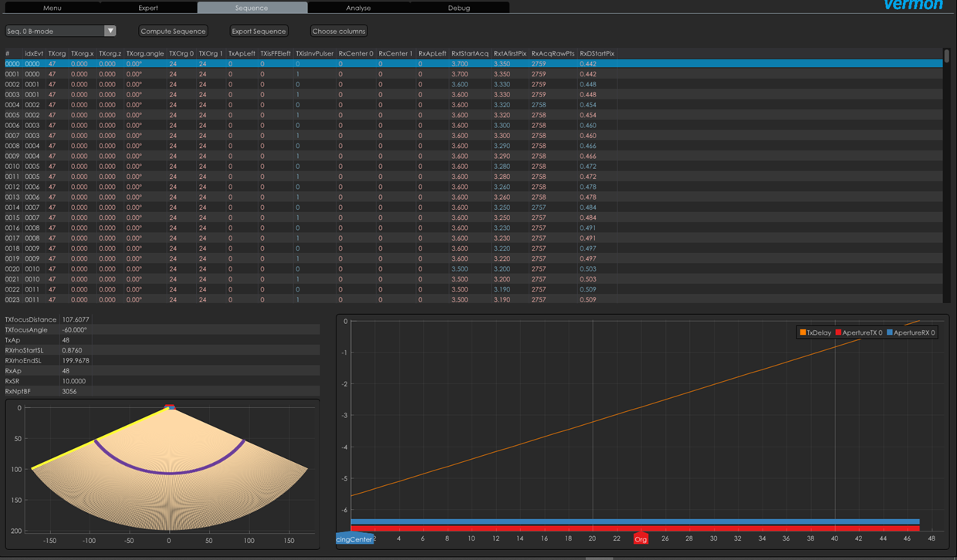Screen dimensions: 957x560
Task: Switch to the Debug tab
Action: [458, 8]
